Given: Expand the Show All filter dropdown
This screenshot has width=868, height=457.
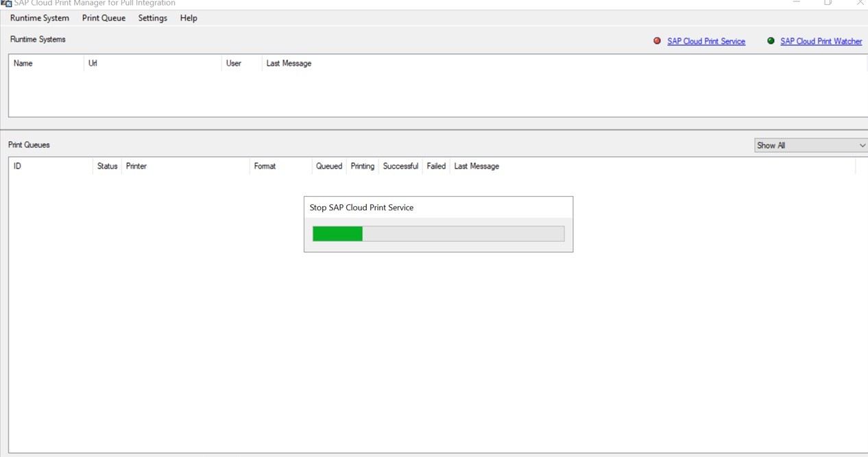Looking at the screenshot, I should point(810,145).
